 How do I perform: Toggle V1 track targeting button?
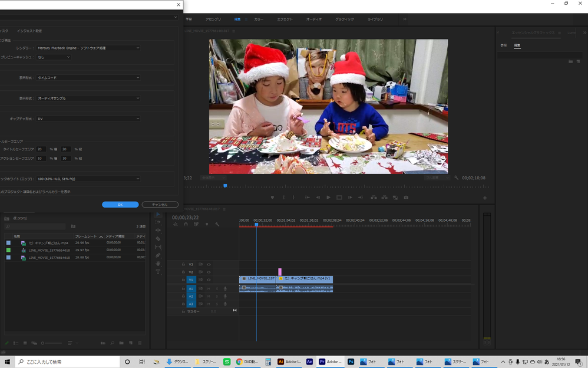point(191,280)
